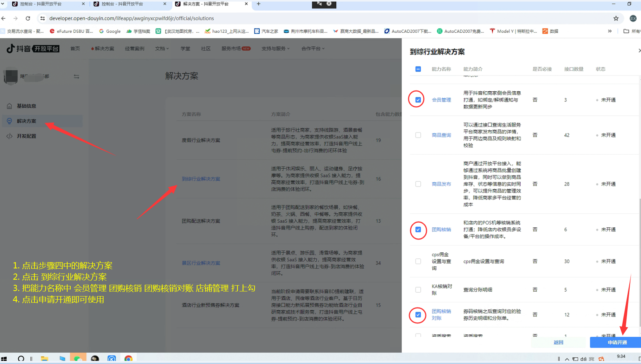Go to 首页 in top navigation
The width and height of the screenshot is (641, 364).
click(75, 49)
